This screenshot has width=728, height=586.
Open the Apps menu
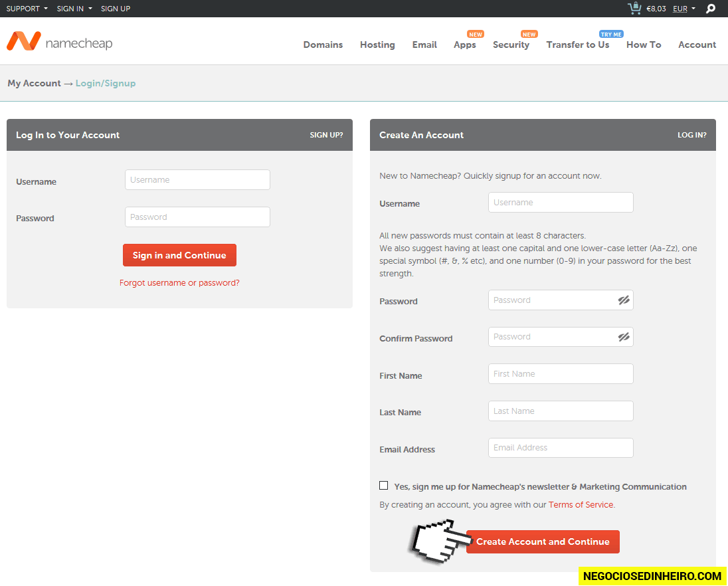click(x=465, y=45)
